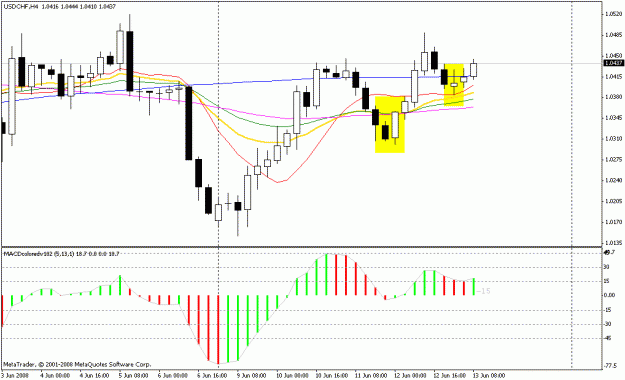625x380 pixels.
Task: Click the 6 Jun 00:00 time label
Action: [x=173, y=376]
